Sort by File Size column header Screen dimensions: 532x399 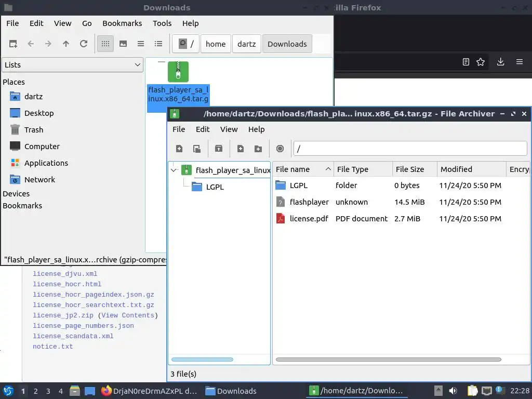pyautogui.click(x=415, y=169)
